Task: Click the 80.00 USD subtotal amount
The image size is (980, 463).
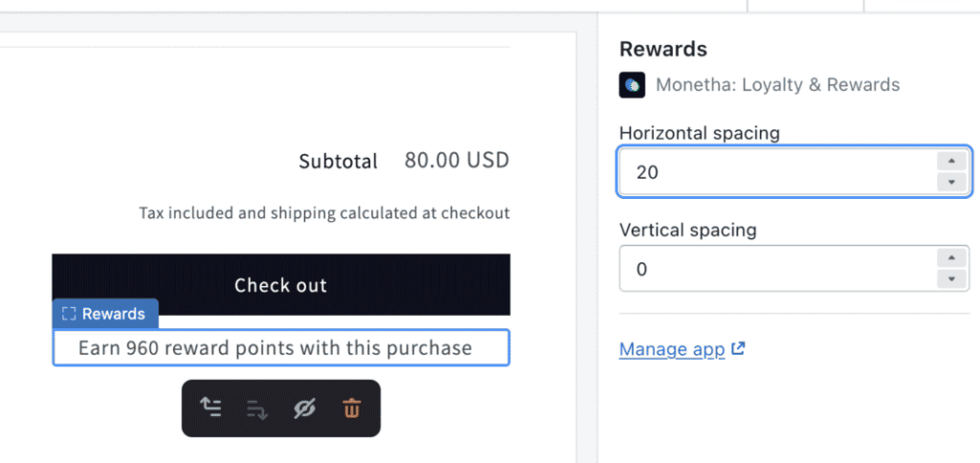Action: click(x=457, y=161)
